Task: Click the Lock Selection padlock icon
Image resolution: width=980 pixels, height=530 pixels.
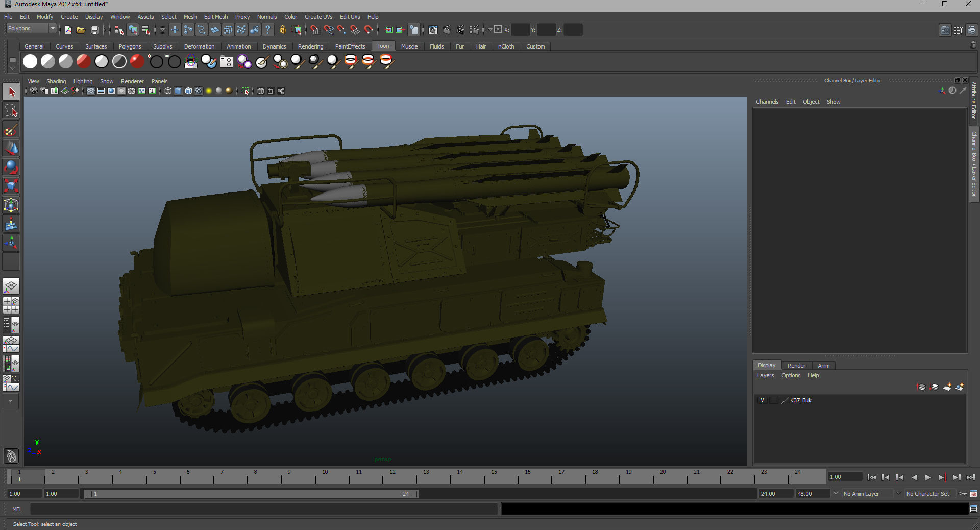Action: click(x=282, y=30)
